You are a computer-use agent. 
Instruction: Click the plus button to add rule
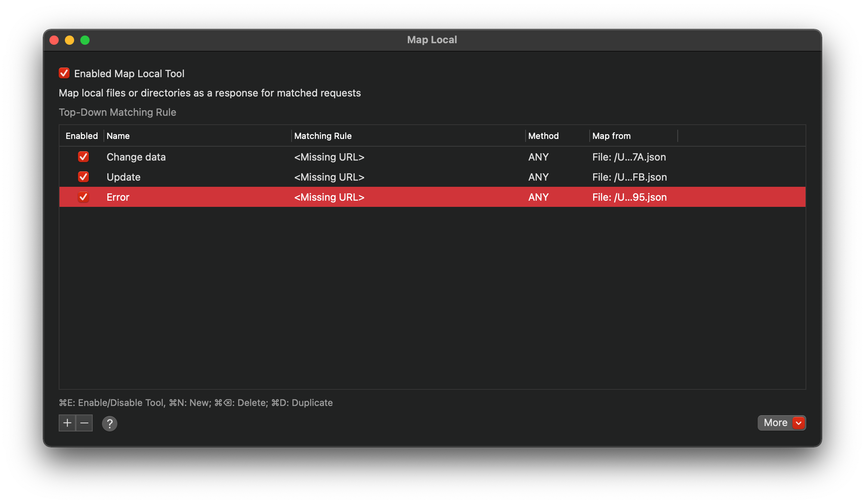point(67,423)
